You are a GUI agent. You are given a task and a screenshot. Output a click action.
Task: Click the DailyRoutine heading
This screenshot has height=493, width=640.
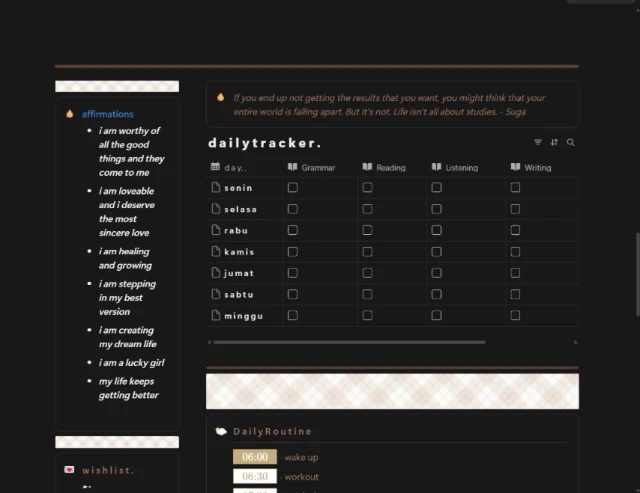[x=272, y=431]
